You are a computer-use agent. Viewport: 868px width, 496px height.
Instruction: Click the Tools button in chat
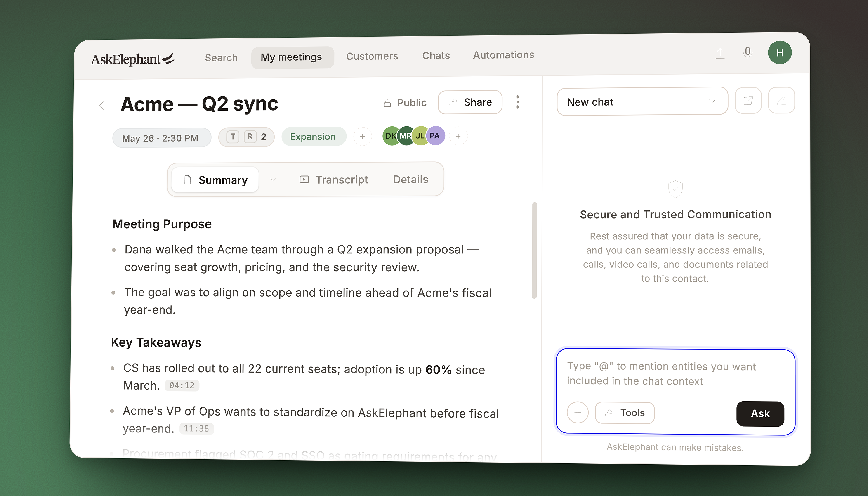pos(625,413)
